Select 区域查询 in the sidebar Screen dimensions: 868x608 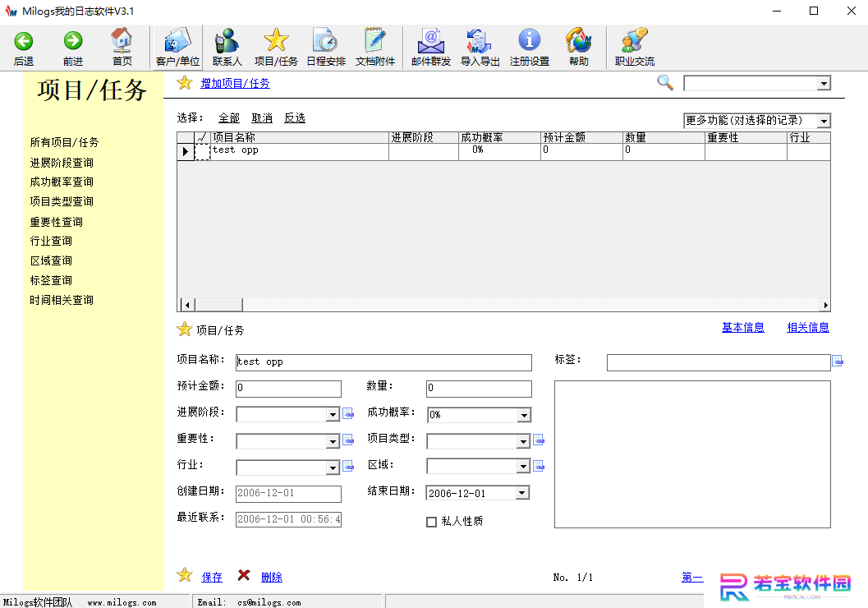click(51, 260)
